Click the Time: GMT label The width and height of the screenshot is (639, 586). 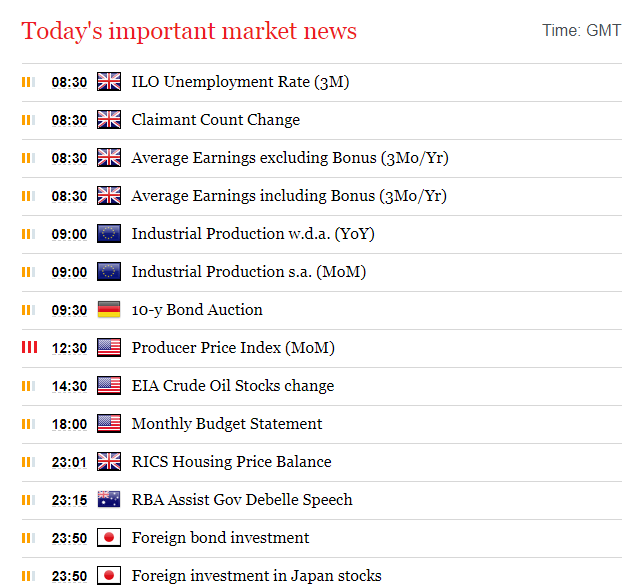[x=582, y=31]
